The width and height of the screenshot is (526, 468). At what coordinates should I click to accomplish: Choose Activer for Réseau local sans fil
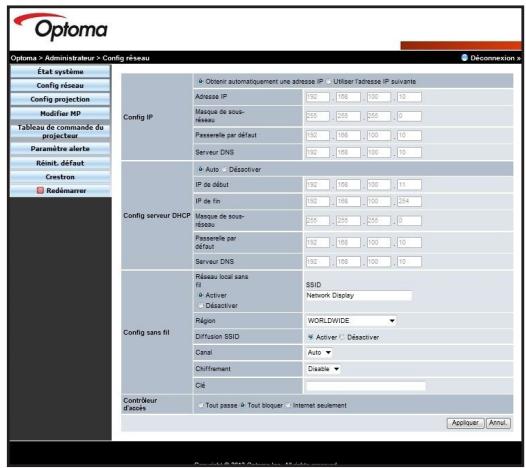[x=201, y=295]
